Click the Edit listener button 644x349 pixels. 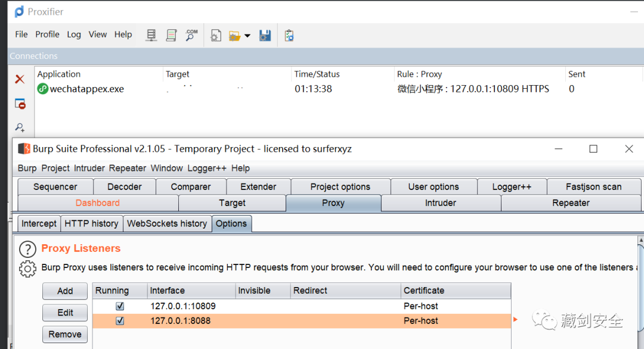pos(65,313)
